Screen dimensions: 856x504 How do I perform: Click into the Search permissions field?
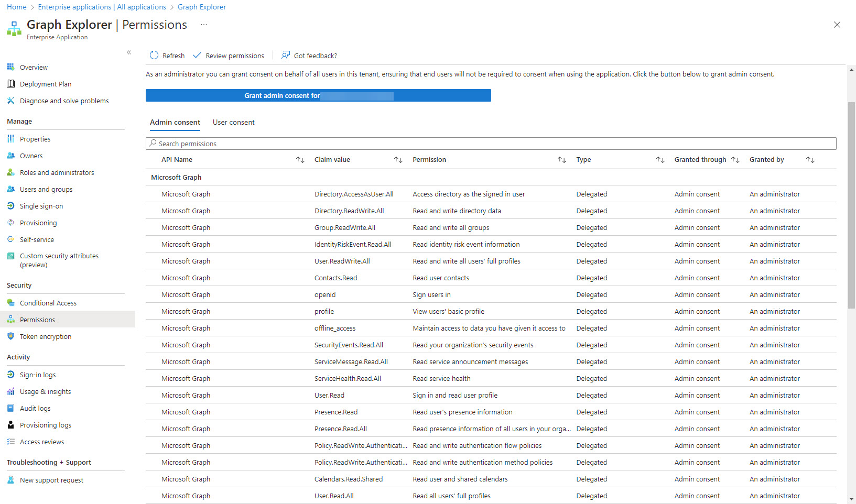coord(491,144)
